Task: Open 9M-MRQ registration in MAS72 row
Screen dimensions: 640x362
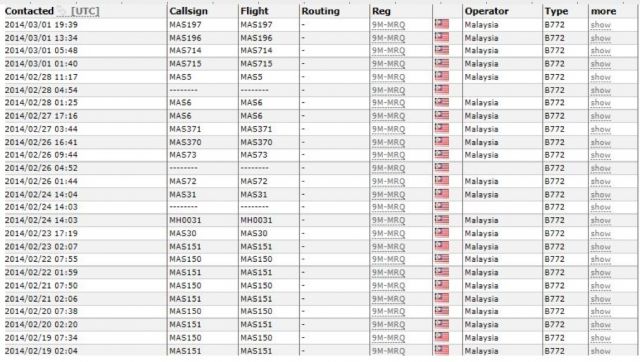Action: (x=388, y=181)
